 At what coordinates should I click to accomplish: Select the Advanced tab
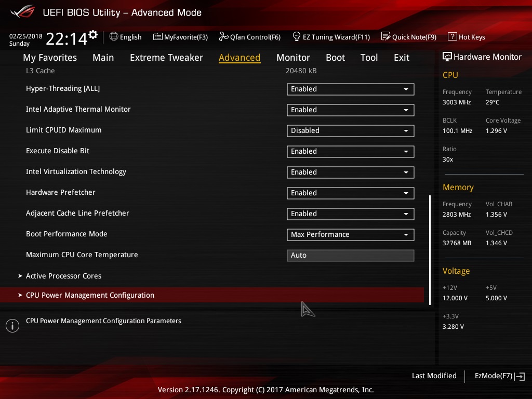pos(240,58)
